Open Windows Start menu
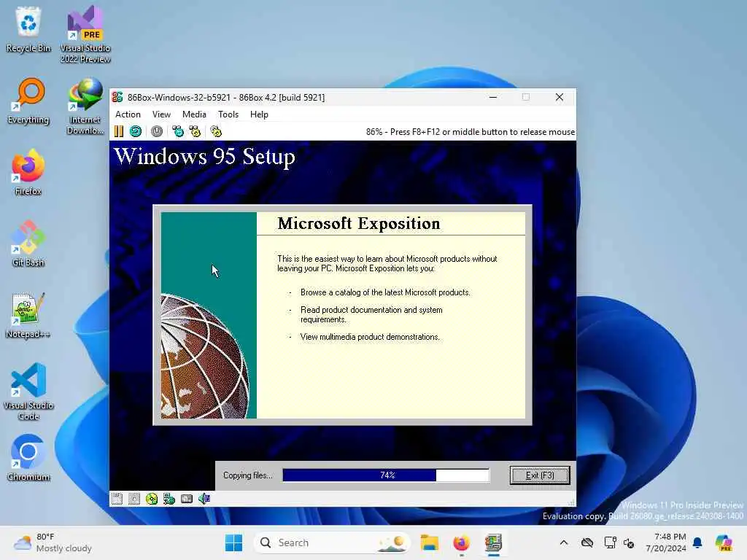 point(233,542)
